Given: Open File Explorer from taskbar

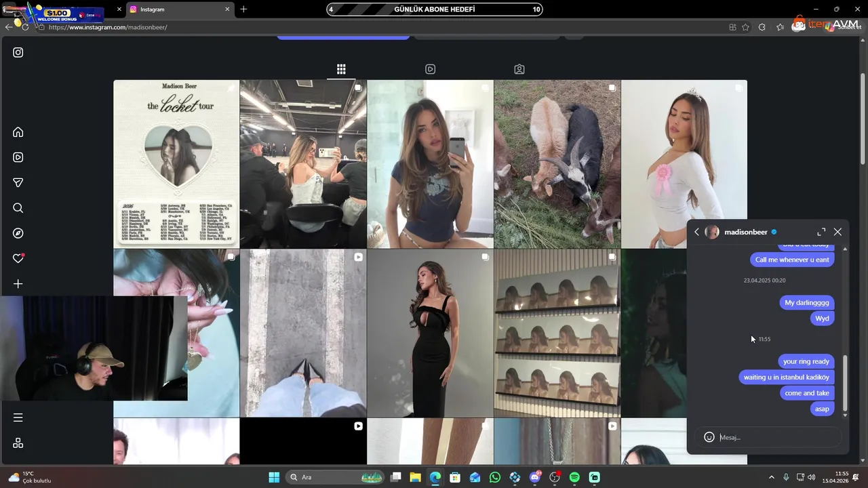Looking at the screenshot, I should click(x=416, y=477).
